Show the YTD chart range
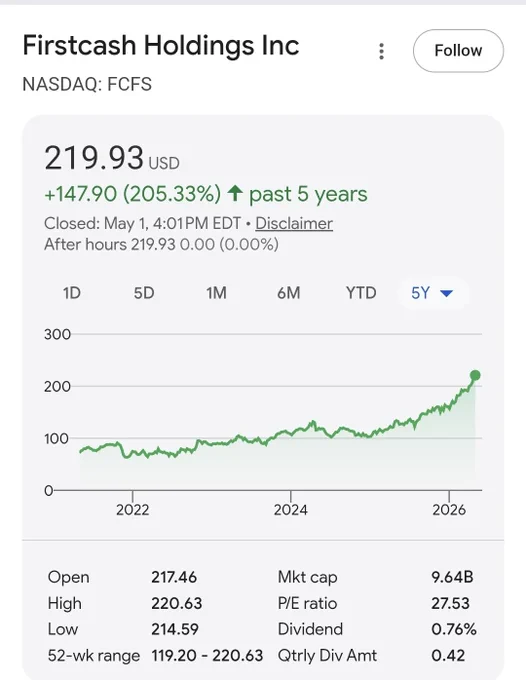The image size is (526, 680). (361, 293)
